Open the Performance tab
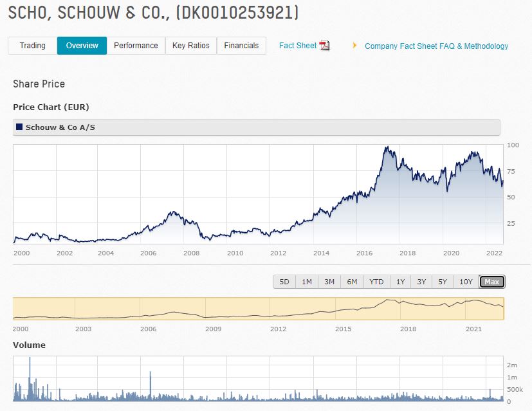532x411 pixels. pos(136,46)
